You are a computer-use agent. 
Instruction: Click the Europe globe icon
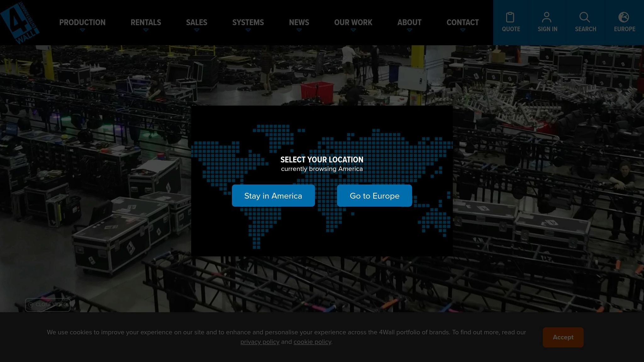(x=624, y=17)
